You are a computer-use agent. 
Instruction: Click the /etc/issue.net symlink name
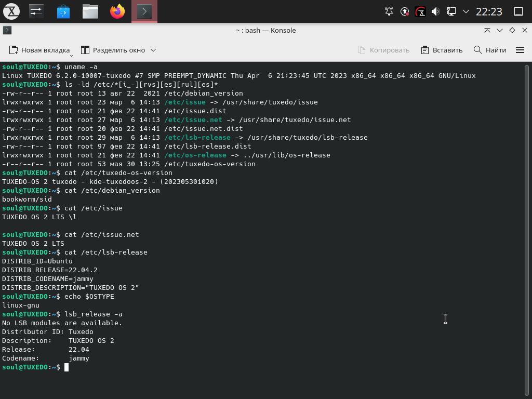[x=193, y=120]
